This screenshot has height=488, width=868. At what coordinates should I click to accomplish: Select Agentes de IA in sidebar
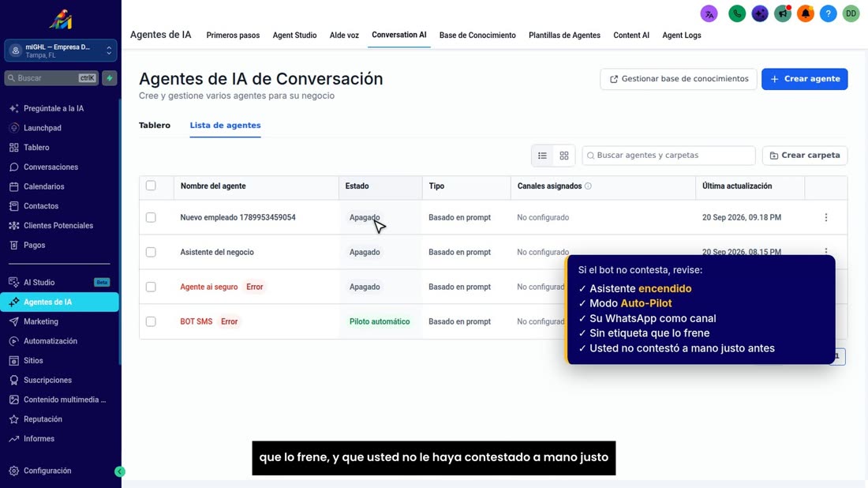click(60, 302)
